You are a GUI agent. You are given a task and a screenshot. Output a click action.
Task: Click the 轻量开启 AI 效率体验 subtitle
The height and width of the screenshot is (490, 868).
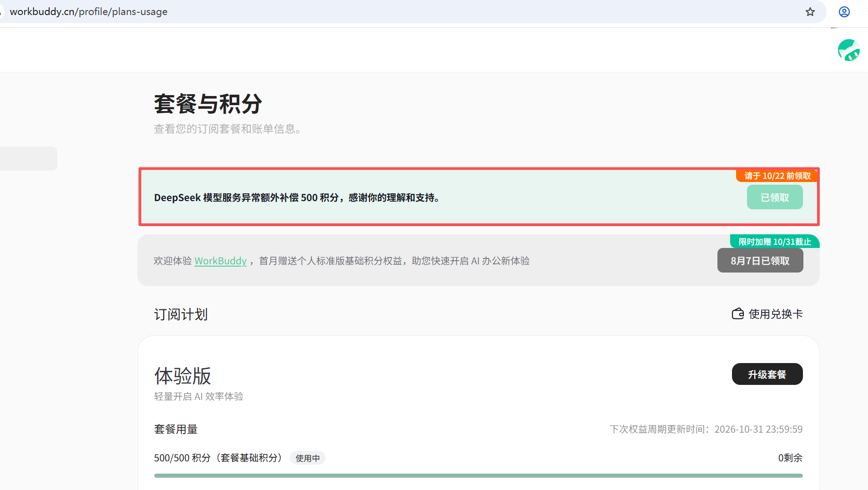tap(198, 396)
